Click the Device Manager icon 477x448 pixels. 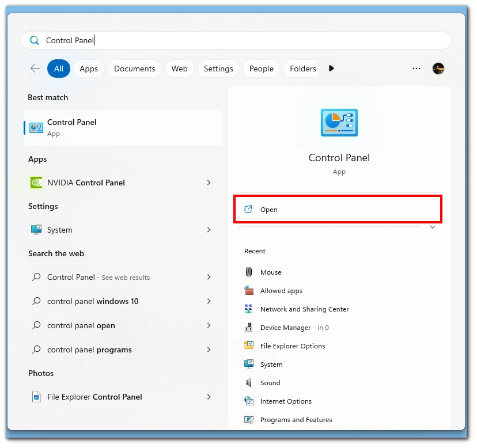pyautogui.click(x=248, y=327)
